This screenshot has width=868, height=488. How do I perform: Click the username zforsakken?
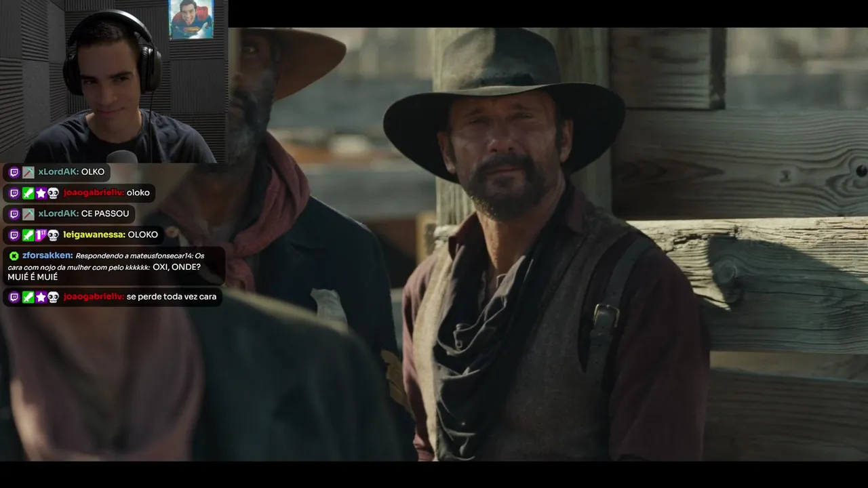pyautogui.click(x=47, y=256)
